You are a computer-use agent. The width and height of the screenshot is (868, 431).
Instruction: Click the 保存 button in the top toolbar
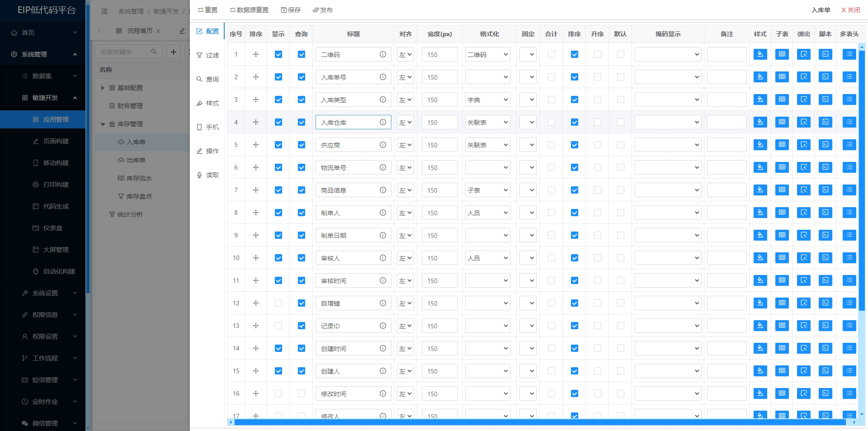click(x=291, y=10)
